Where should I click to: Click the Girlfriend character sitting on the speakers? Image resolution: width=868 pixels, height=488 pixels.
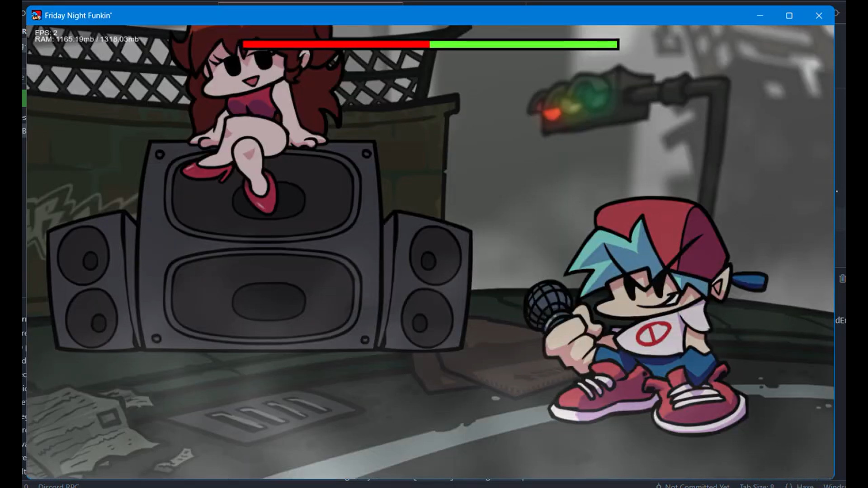pyautogui.click(x=259, y=117)
